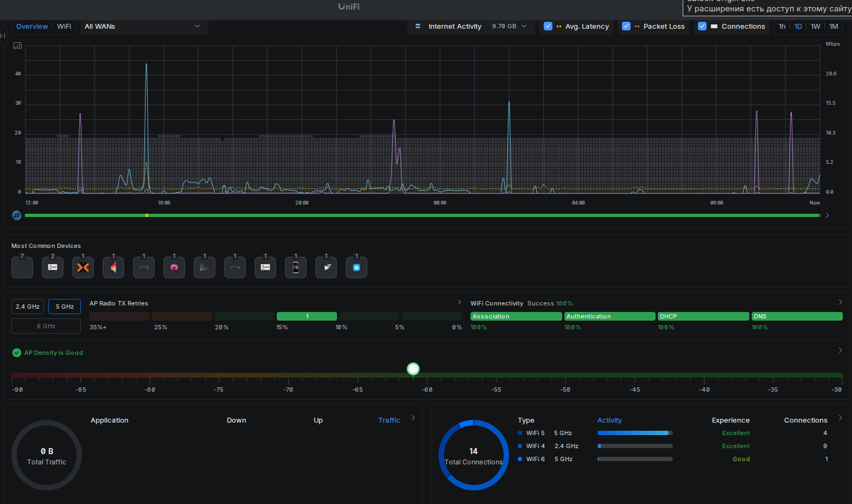The width and height of the screenshot is (852, 504).
Task: Click the collapse sidebar arrow icon
Action: click(x=3, y=36)
